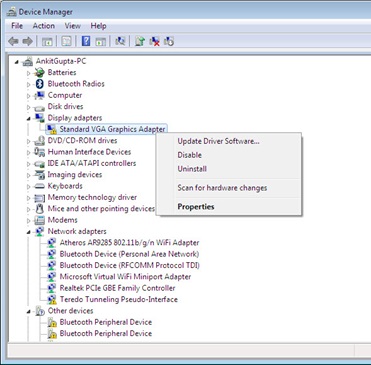
Task: Select Bluetooth Device (RFCOMM Protocol TDI)
Action: click(x=130, y=265)
